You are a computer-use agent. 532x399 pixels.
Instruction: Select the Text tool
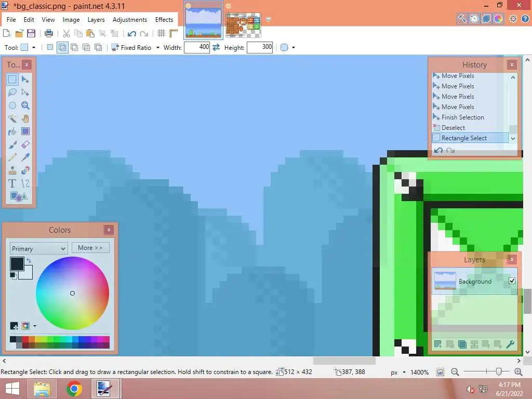12,183
